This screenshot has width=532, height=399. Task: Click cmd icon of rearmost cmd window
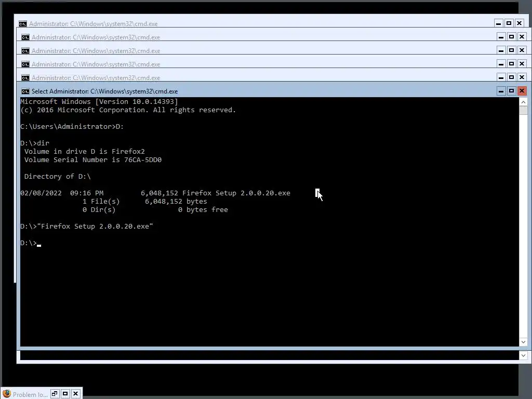(x=22, y=24)
